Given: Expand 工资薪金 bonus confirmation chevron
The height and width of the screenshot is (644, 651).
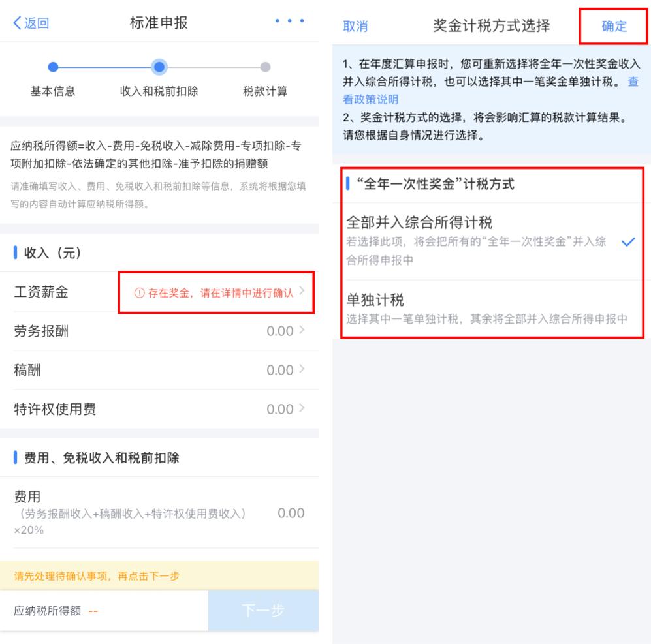Looking at the screenshot, I should coord(302,291).
